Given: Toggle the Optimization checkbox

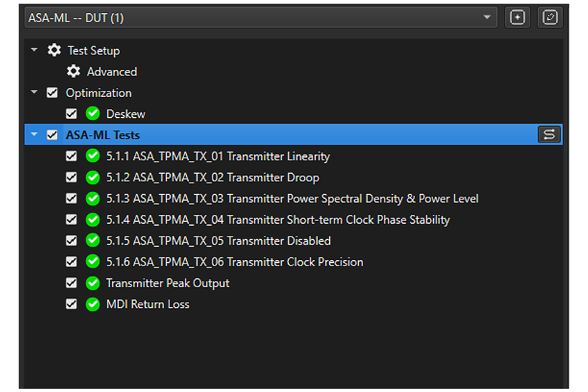Looking at the screenshot, I should [53, 93].
